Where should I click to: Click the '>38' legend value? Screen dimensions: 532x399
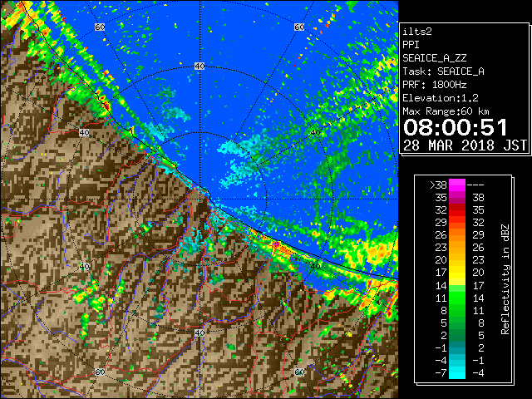(438, 185)
